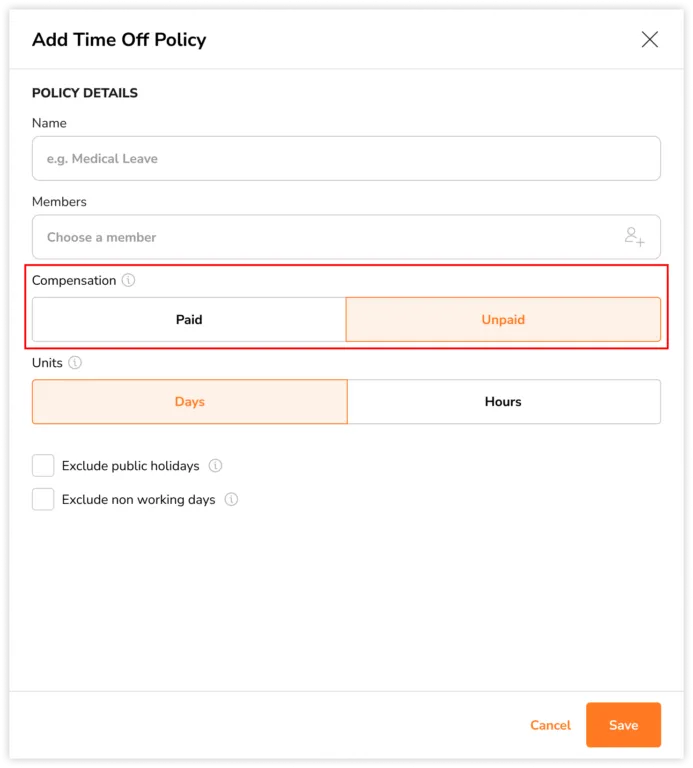Enable Exclude public holidays checkbox
Screen dimensions: 693x768
point(43,465)
